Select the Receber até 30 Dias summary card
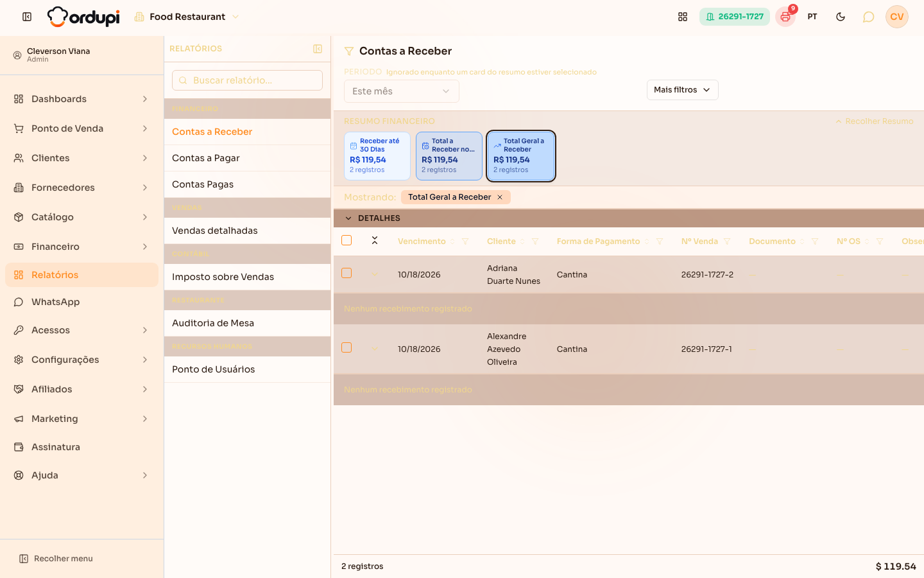Screen dimensions: 924x578 pyautogui.click(x=377, y=156)
